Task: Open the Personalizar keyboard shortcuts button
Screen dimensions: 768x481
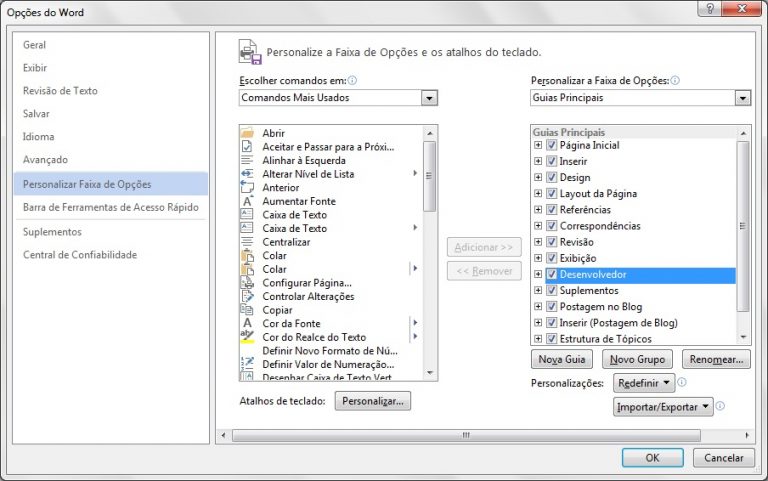Action: [372, 401]
